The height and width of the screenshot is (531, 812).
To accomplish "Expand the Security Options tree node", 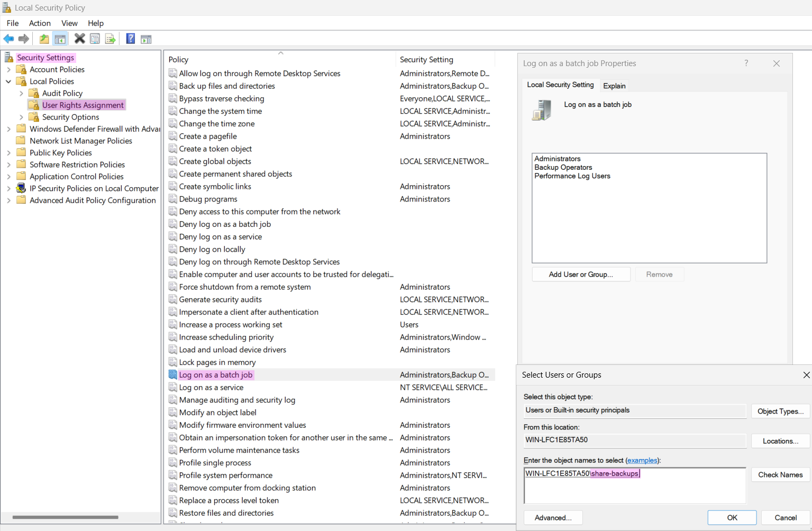I will [21, 117].
